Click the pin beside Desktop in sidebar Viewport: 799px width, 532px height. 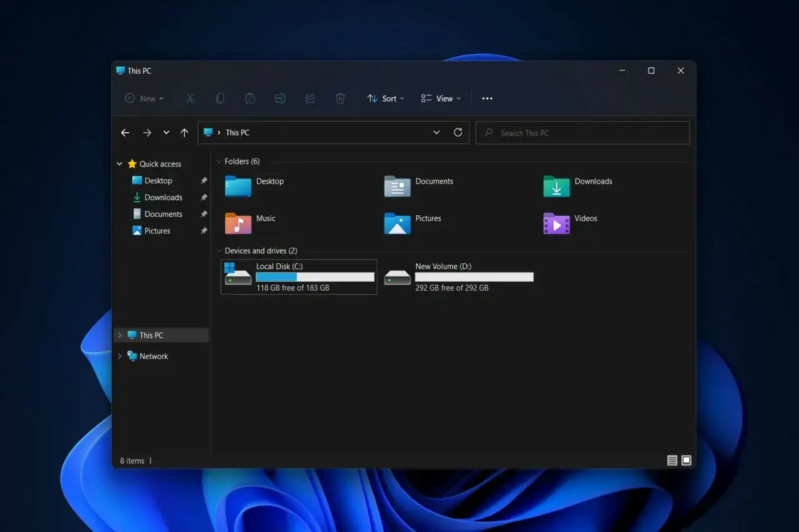click(x=203, y=181)
